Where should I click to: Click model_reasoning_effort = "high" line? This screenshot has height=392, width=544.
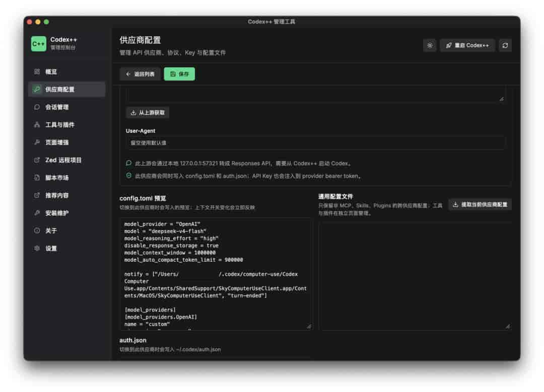pos(171,239)
